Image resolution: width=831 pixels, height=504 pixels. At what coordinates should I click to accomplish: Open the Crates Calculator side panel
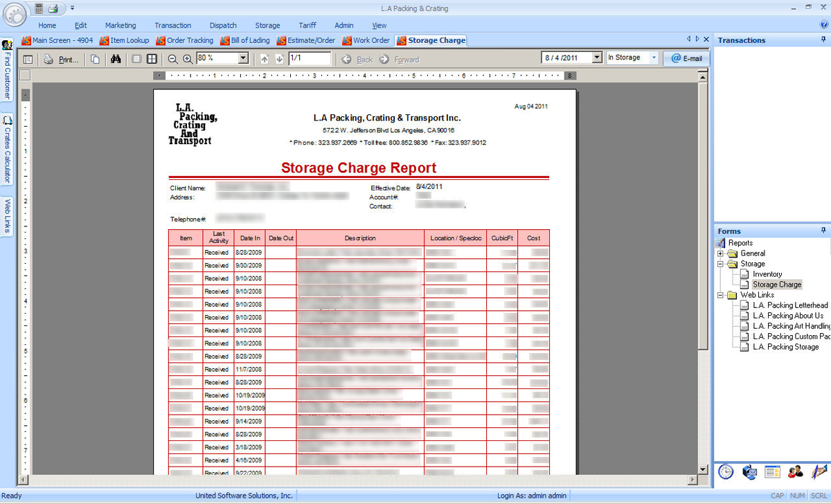[7, 150]
